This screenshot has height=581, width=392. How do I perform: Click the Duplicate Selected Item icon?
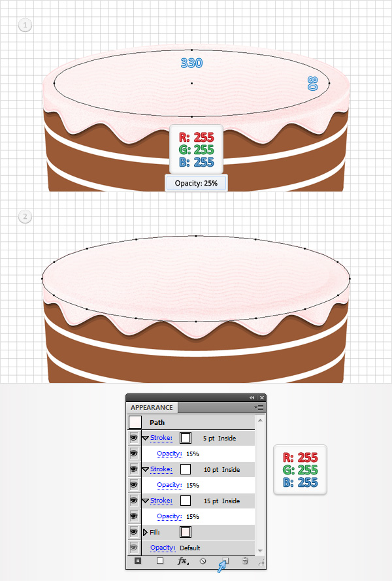(225, 561)
